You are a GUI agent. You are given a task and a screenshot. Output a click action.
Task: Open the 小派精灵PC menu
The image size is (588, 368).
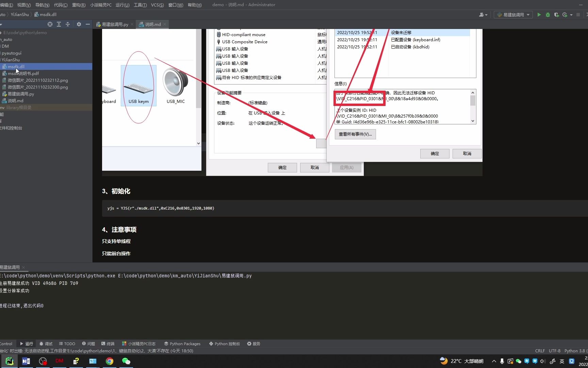point(101,5)
